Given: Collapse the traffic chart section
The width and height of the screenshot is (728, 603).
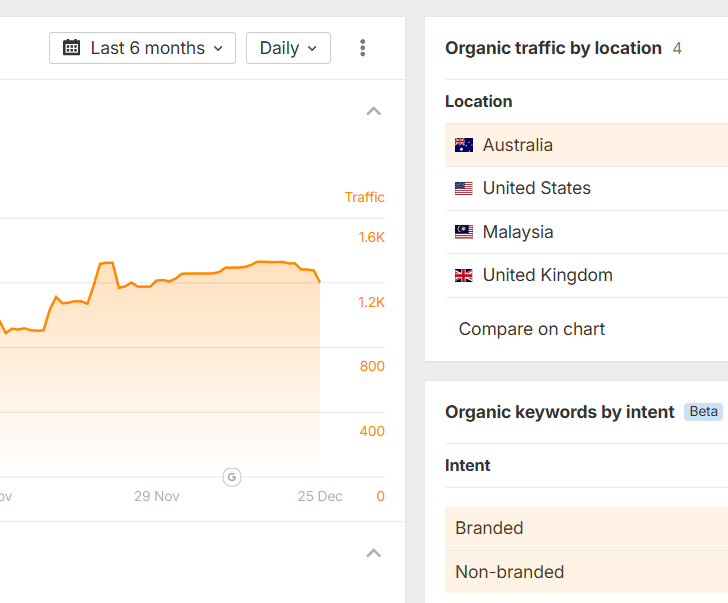Looking at the screenshot, I should click(374, 111).
